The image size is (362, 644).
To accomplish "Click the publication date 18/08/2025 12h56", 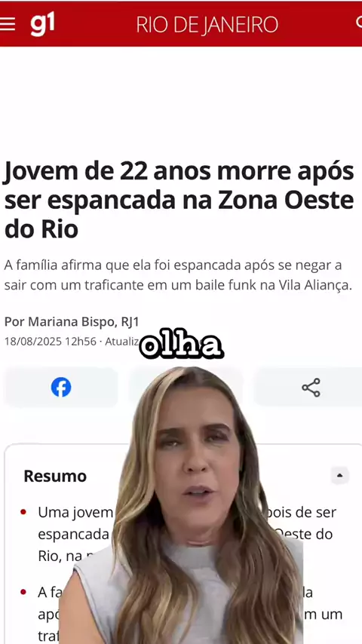I will click(x=51, y=342).
